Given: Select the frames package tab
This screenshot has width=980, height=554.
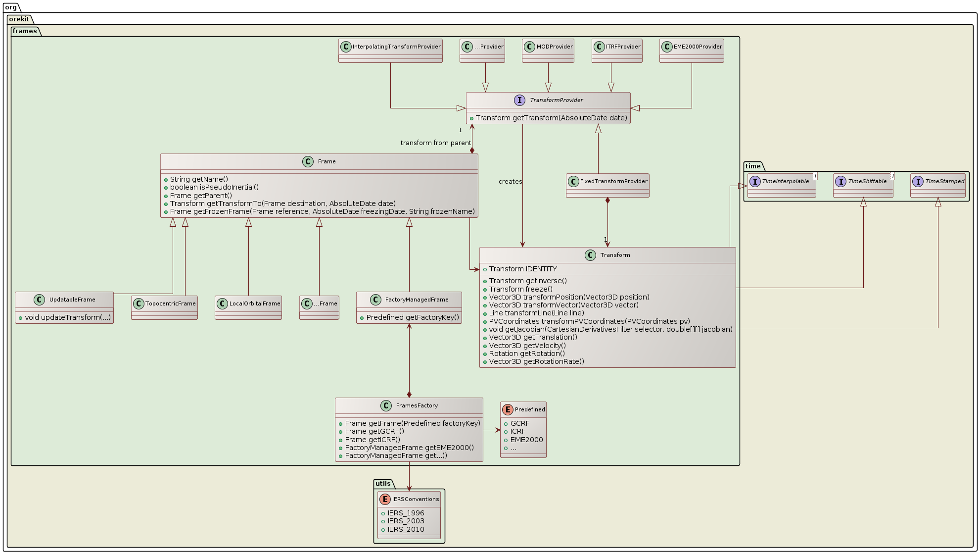Looking at the screenshot, I should 25,31.
